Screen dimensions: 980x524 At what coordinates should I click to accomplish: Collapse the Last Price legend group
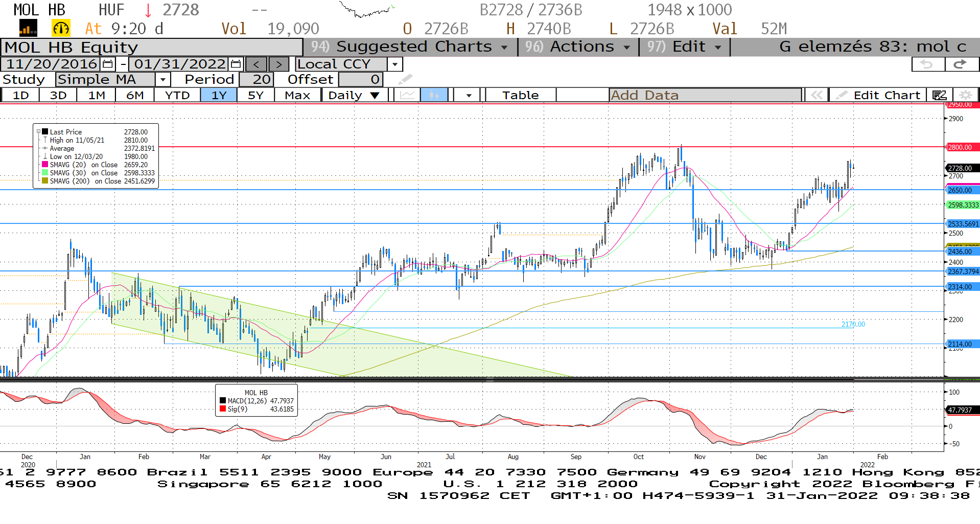[38, 131]
